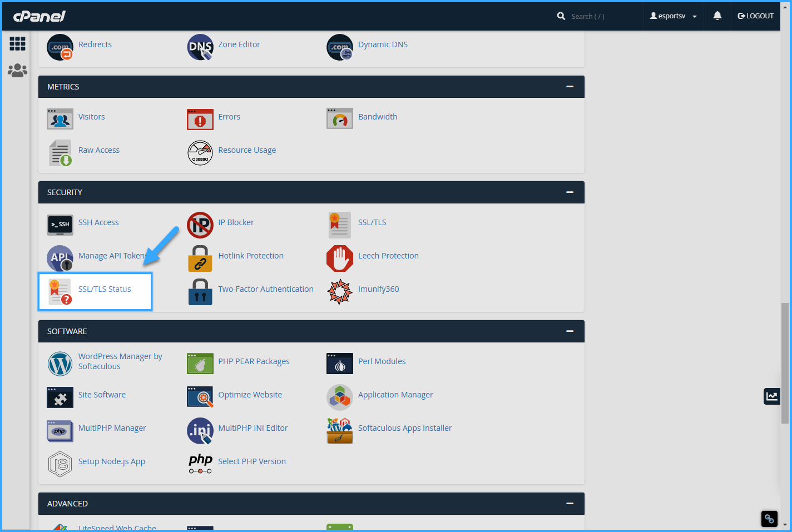792x532 pixels.
Task: Click the link icon button bottom-right
Action: tap(769, 519)
